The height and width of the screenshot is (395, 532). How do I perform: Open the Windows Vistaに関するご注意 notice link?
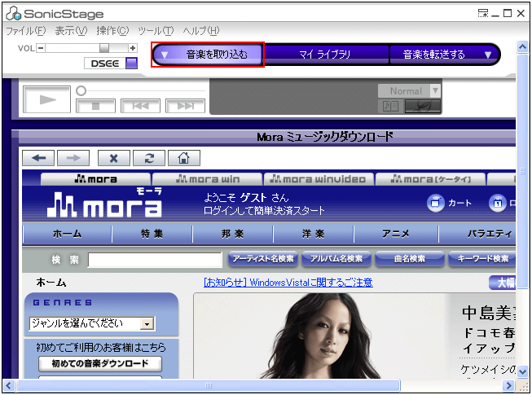pyautogui.click(x=288, y=283)
